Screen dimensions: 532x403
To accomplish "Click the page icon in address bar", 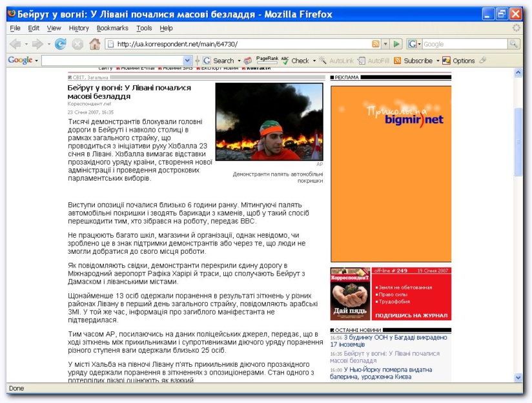I will click(x=110, y=44).
